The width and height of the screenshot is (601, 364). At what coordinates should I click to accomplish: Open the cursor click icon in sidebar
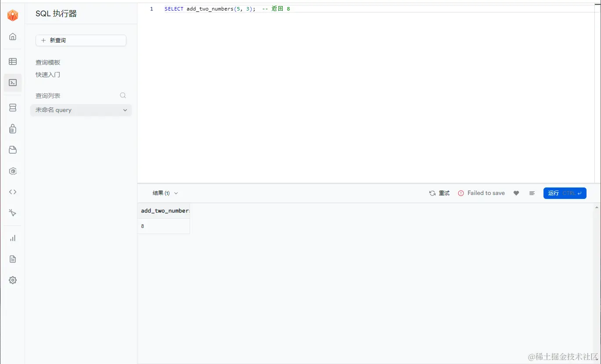(x=13, y=213)
